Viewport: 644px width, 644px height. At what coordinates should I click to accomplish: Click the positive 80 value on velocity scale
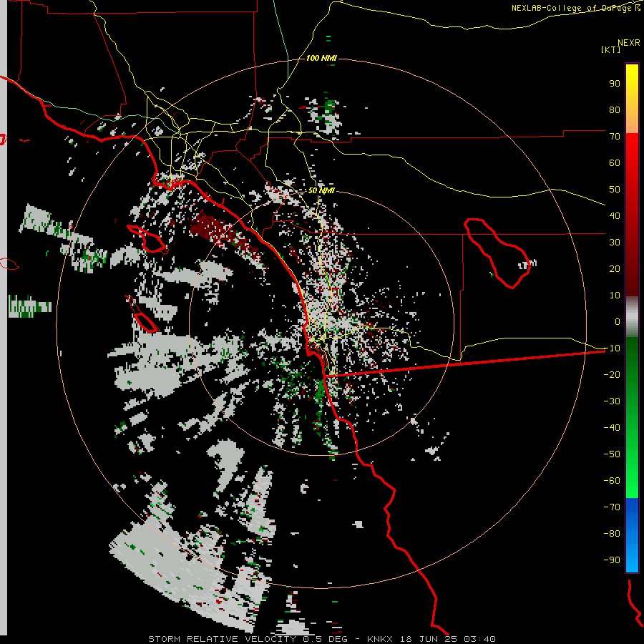pyautogui.click(x=615, y=109)
